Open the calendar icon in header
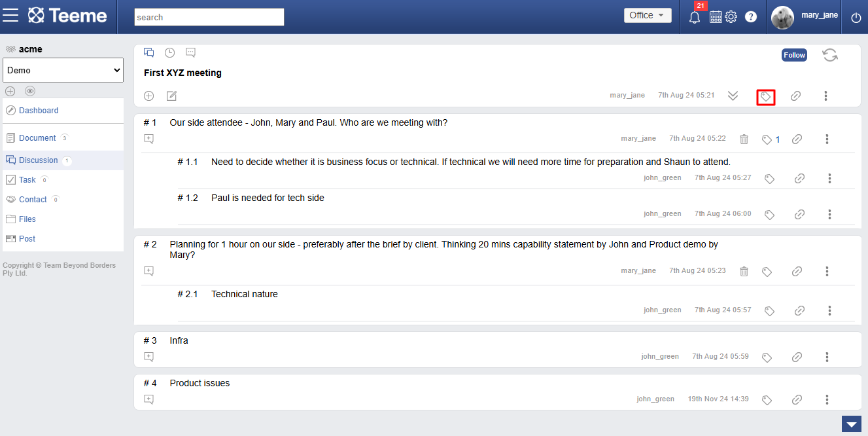868x436 pixels. click(716, 17)
